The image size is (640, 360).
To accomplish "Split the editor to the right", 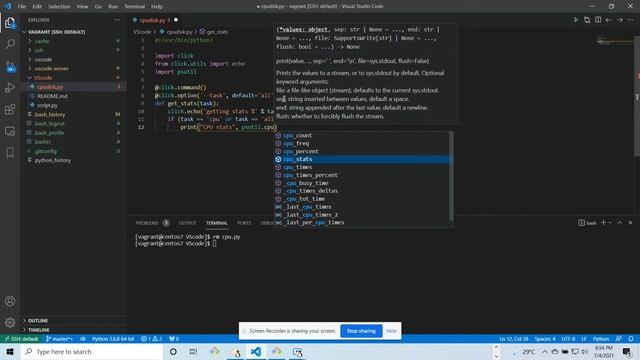I will point(598,20).
